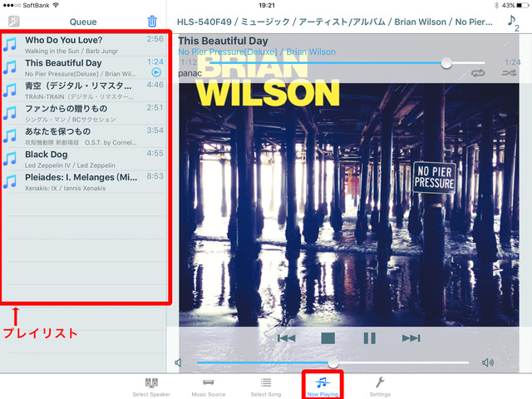Open the Select Song tab
This screenshot has width=532, height=399.
tap(265, 386)
